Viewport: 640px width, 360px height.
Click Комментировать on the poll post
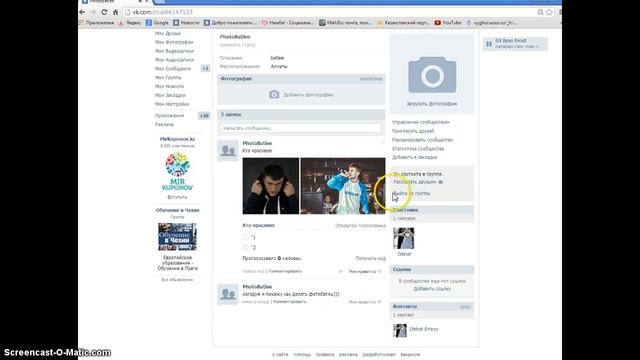pyautogui.click(x=285, y=271)
